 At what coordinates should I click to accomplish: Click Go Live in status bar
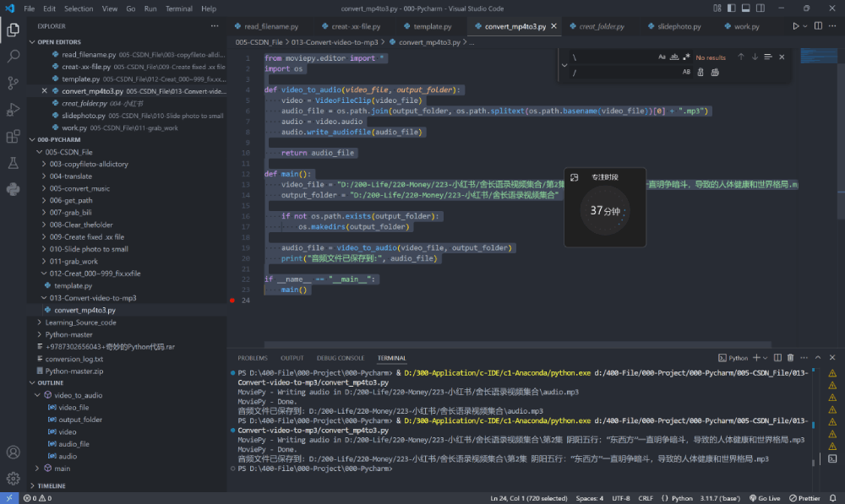[765, 498]
